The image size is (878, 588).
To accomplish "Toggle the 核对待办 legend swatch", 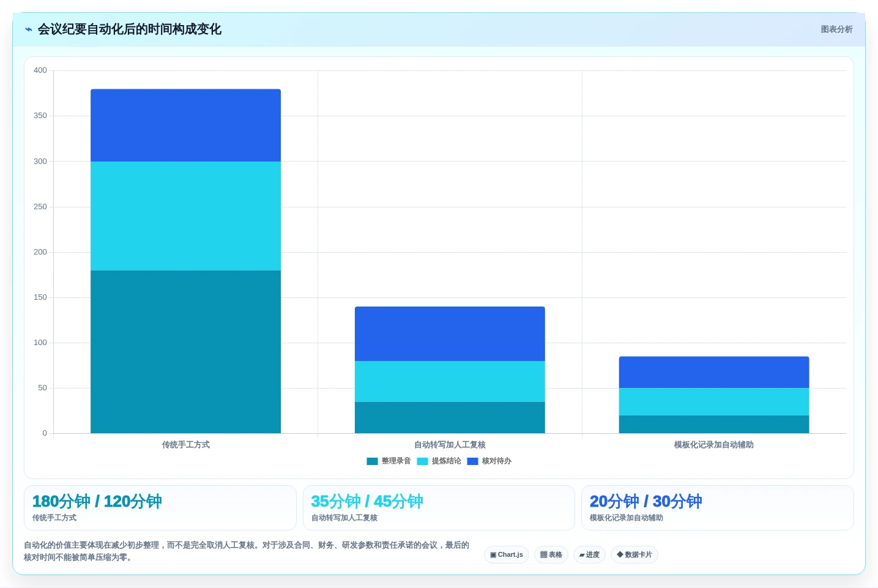I will (472, 461).
